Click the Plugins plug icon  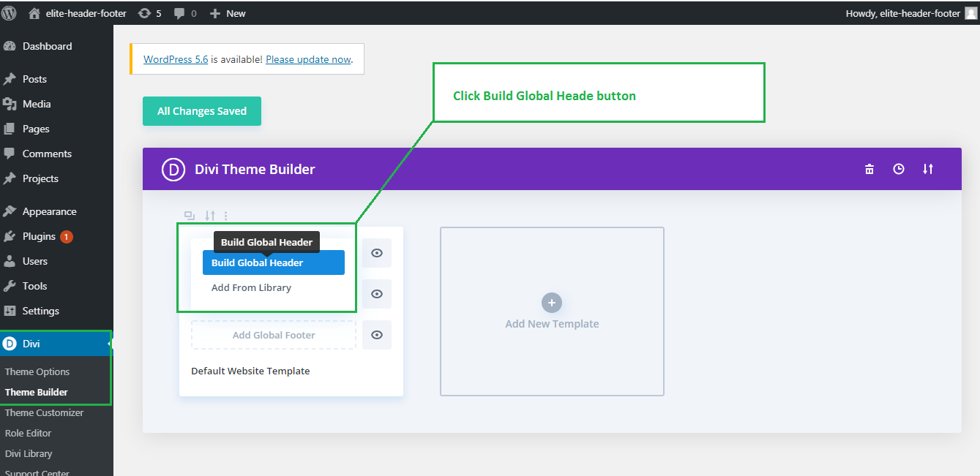pyautogui.click(x=10, y=236)
